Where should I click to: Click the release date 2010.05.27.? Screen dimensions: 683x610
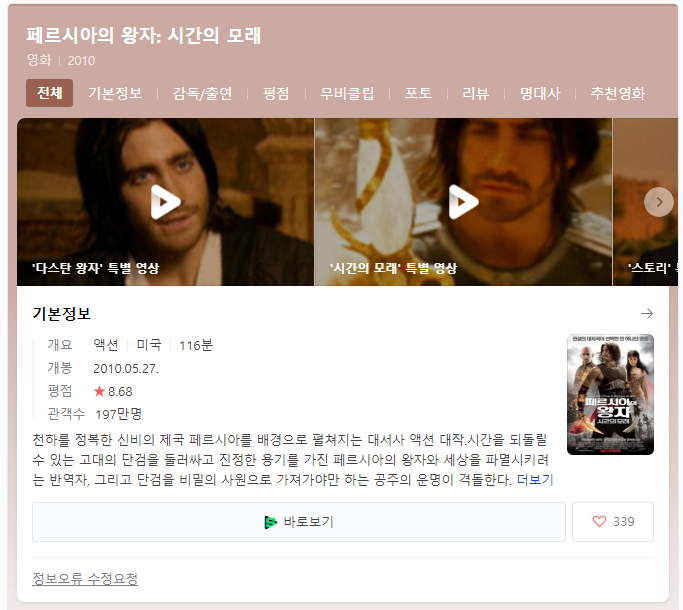(126, 368)
